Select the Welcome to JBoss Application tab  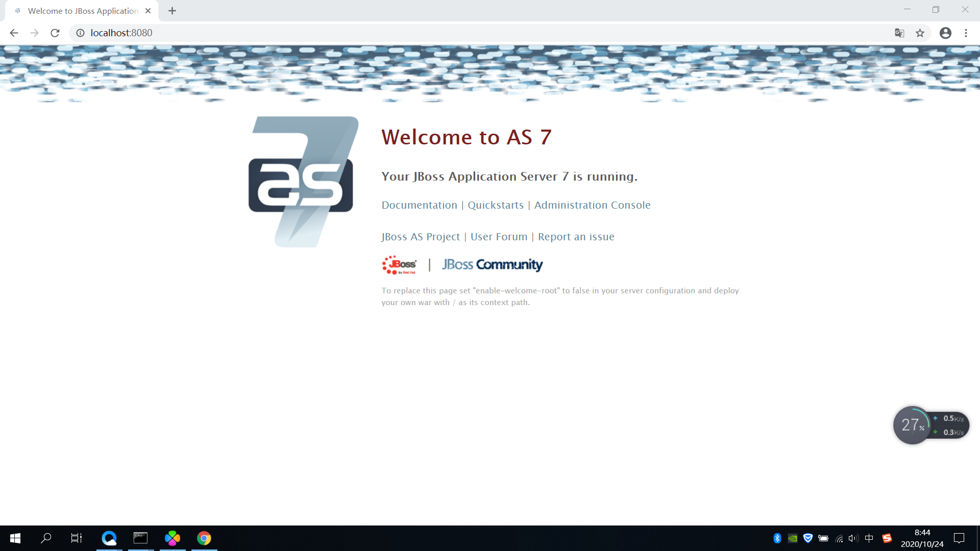pyautogui.click(x=82, y=11)
